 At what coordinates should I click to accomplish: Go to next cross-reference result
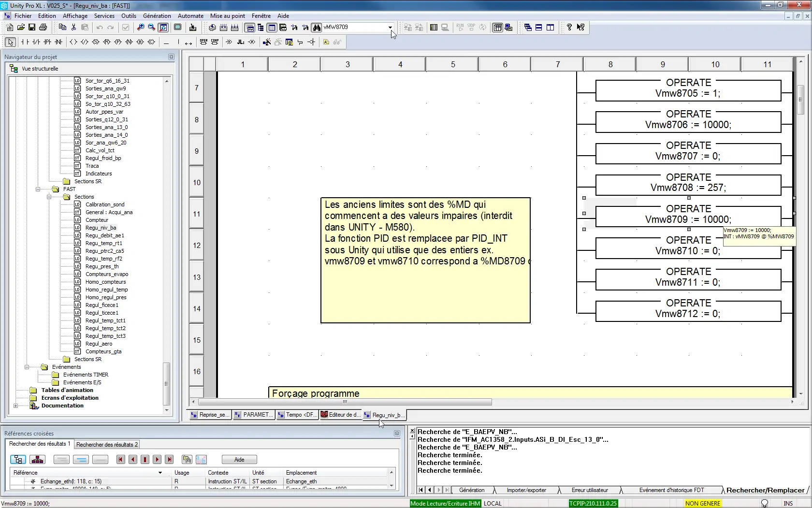click(x=157, y=460)
